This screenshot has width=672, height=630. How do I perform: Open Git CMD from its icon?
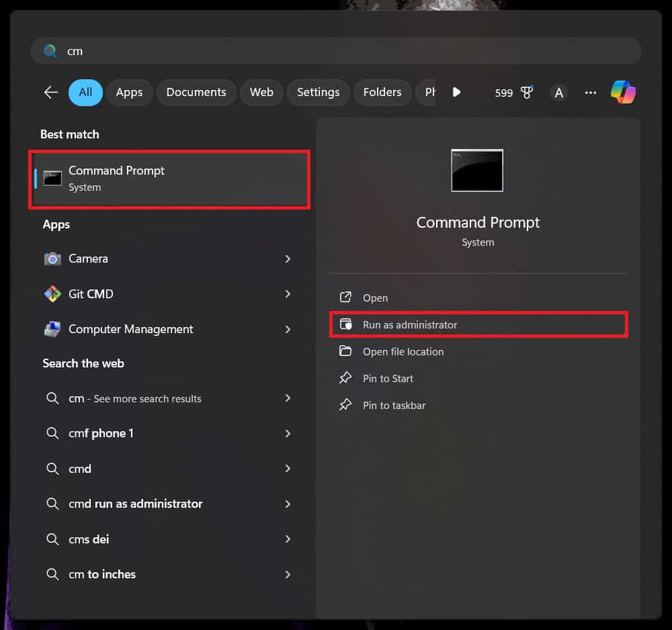(x=52, y=294)
